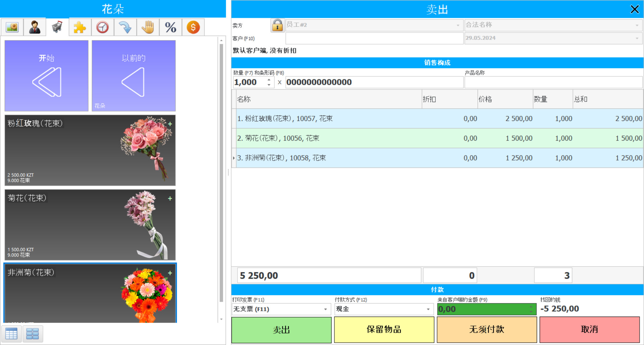The height and width of the screenshot is (345, 644).
Task: Switch to table list view
Action: point(11,334)
